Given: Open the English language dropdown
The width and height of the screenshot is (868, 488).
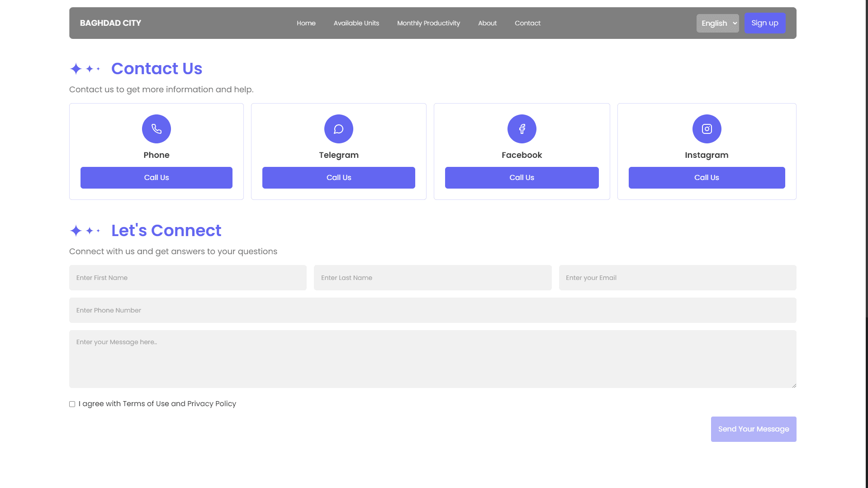Looking at the screenshot, I should click(x=718, y=23).
